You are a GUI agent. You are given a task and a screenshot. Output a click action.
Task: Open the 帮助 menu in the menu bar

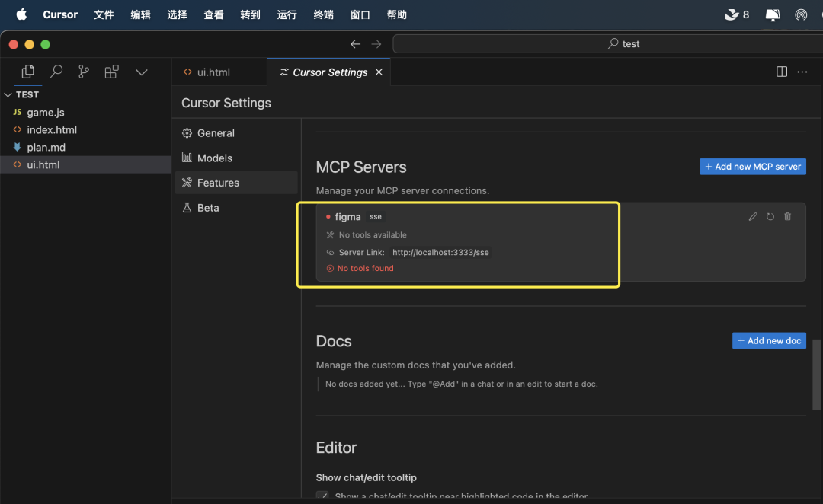[396, 14]
